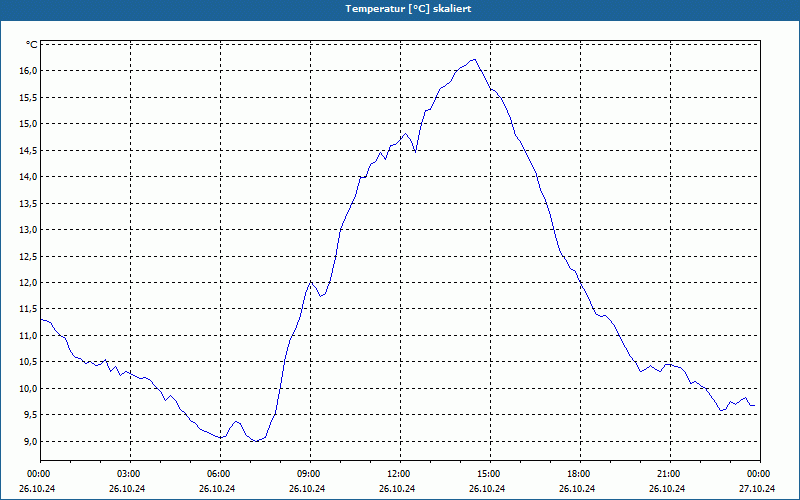This screenshot has height=500, width=800.
Task: Select the 16,0 value on temperature axis
Action: [x=29, y=71]
